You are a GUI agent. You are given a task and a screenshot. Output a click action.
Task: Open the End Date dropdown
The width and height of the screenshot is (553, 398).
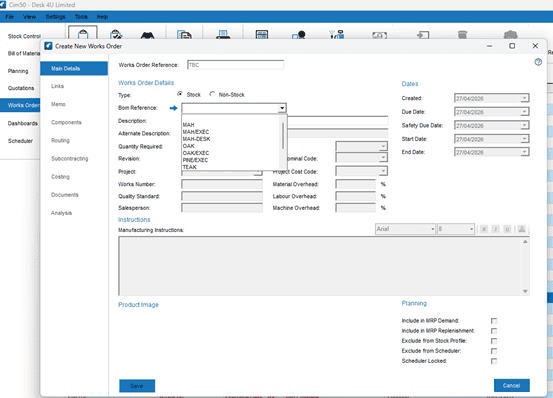pos(524,152)
